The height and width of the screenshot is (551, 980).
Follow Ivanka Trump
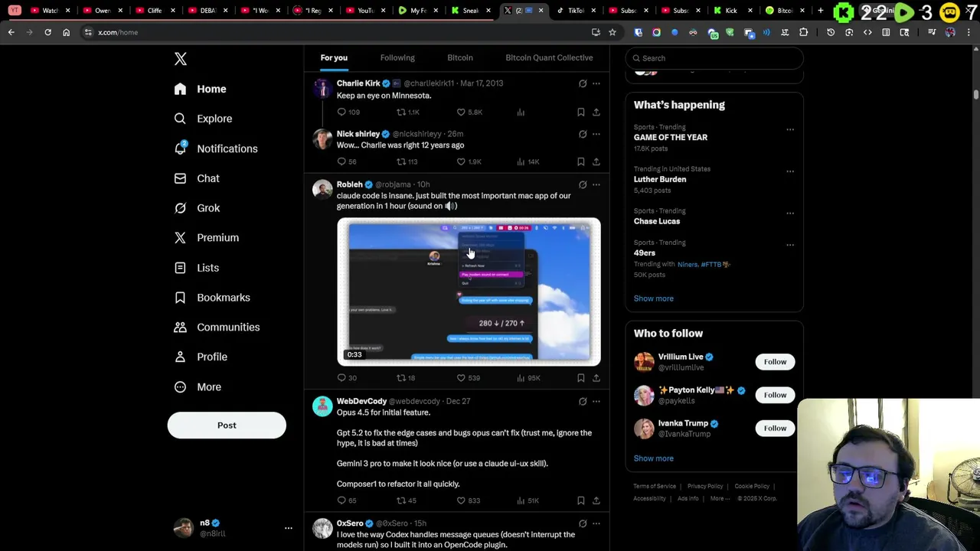pyautogui.click(x=775, y=429)
